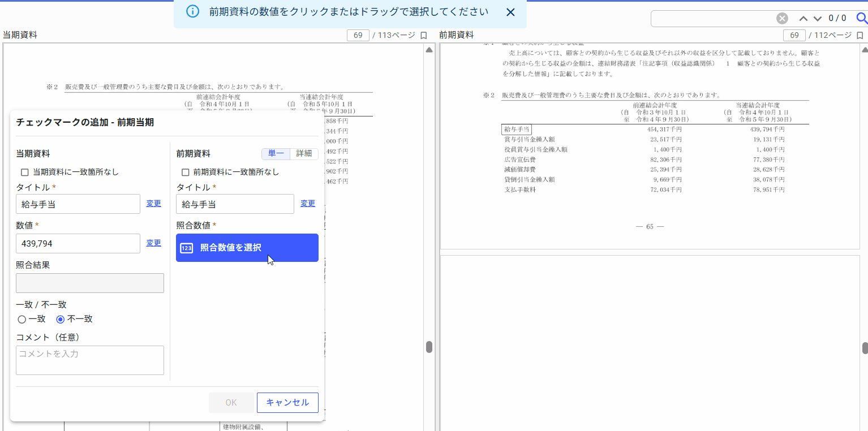Click 賞与引当金繰入額 row label
This screenshot has height=431, width=868.
pyautogui.click(x=529, y=140)
